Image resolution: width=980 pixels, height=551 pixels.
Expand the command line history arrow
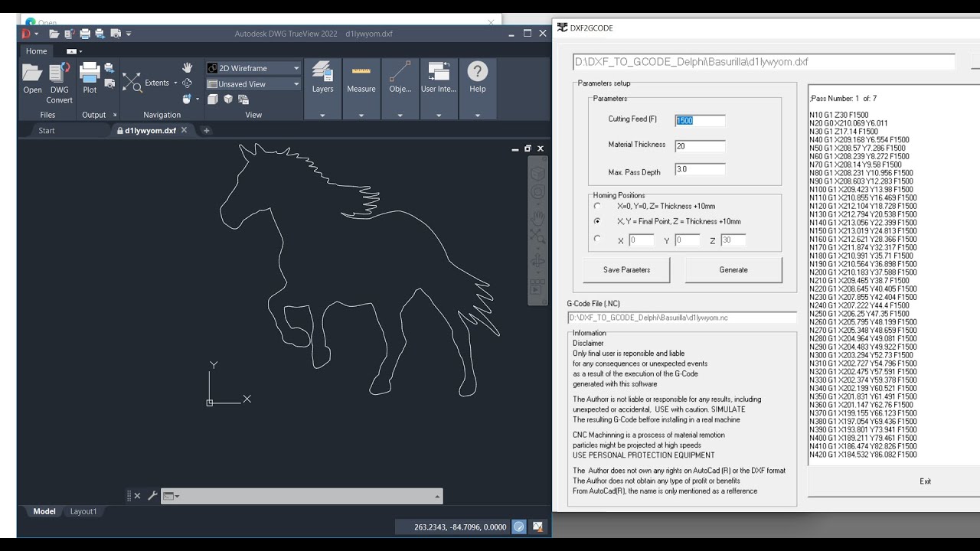click(x=437, y=496)
